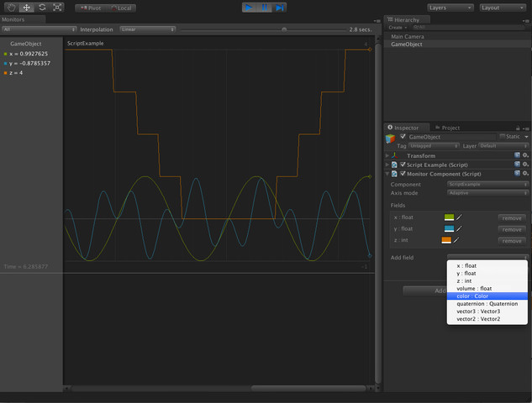Open the Tag Untagged dropdown
Screen dimensions: 532x403
pyautogui.click(x=434, y=146)
